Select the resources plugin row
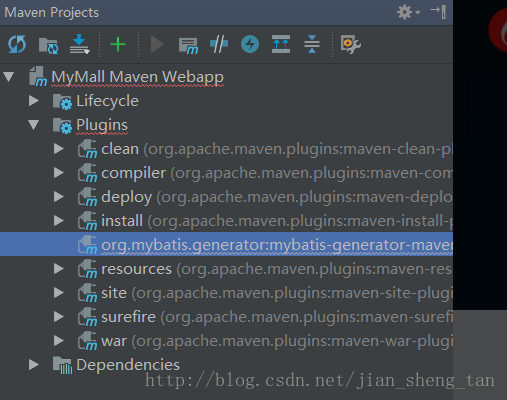 pos(226,269)
